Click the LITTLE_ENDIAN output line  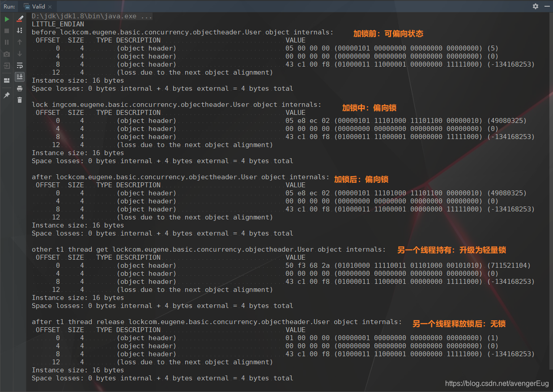[x=58, y=24]
